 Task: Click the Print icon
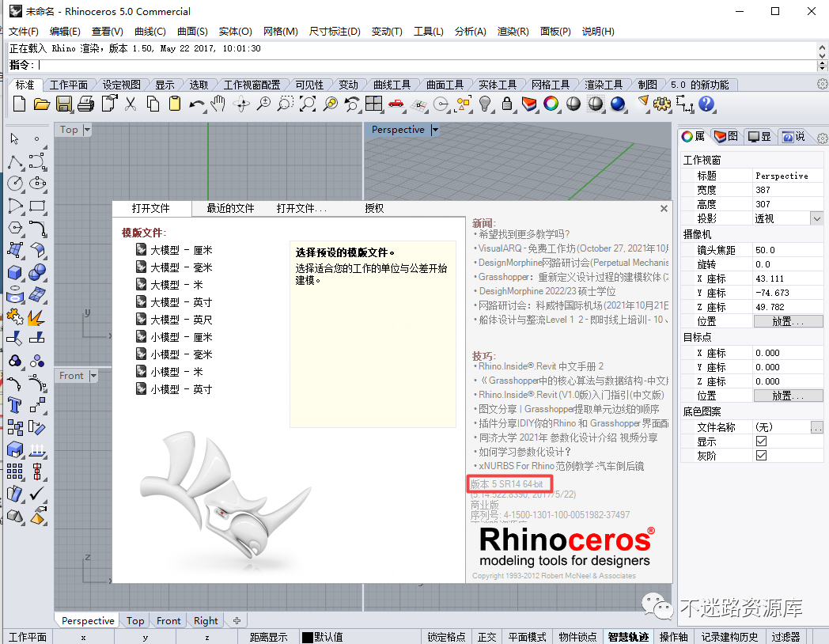pyautogui.click(x=86, y=104)
